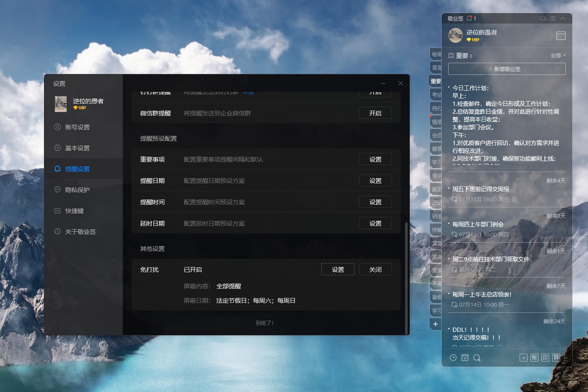The height and width of the screenshot is (392, 588).
Task: Click the lock icon after 07月11日 16:00 周五
Action: [x=514, y=199]
